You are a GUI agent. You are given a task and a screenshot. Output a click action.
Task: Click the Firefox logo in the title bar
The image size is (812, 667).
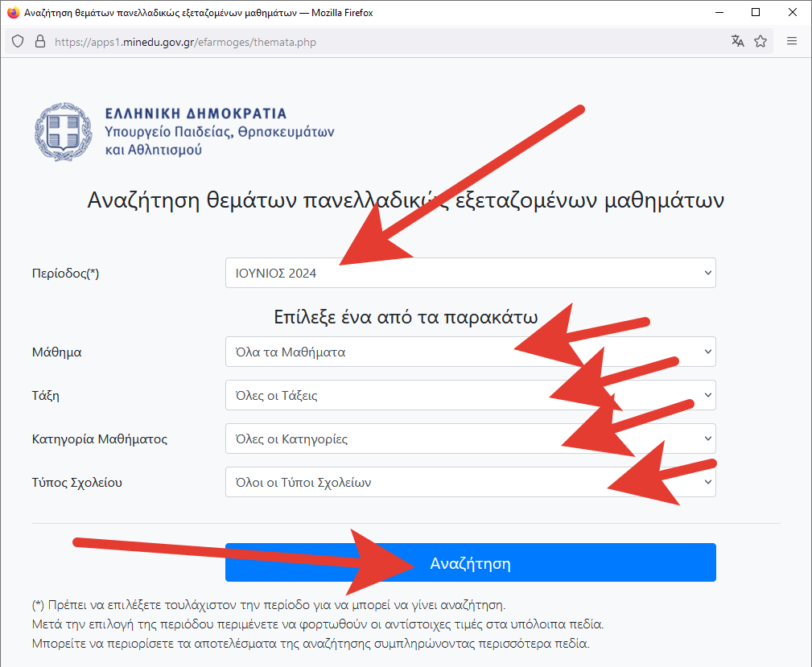[13, 12]
